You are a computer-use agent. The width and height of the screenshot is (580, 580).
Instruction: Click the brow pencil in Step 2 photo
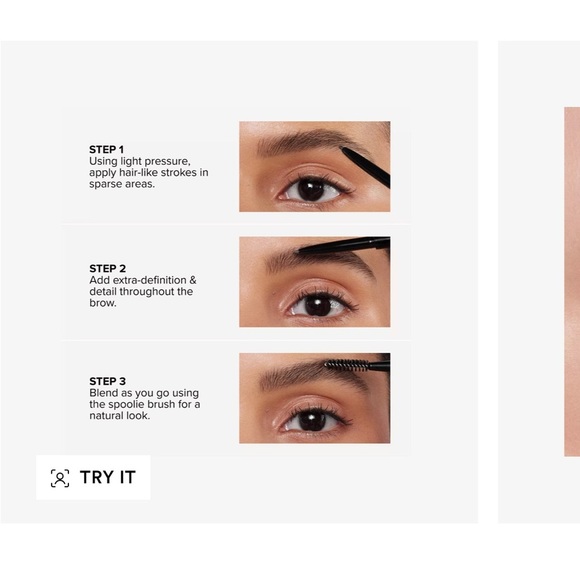343,246
